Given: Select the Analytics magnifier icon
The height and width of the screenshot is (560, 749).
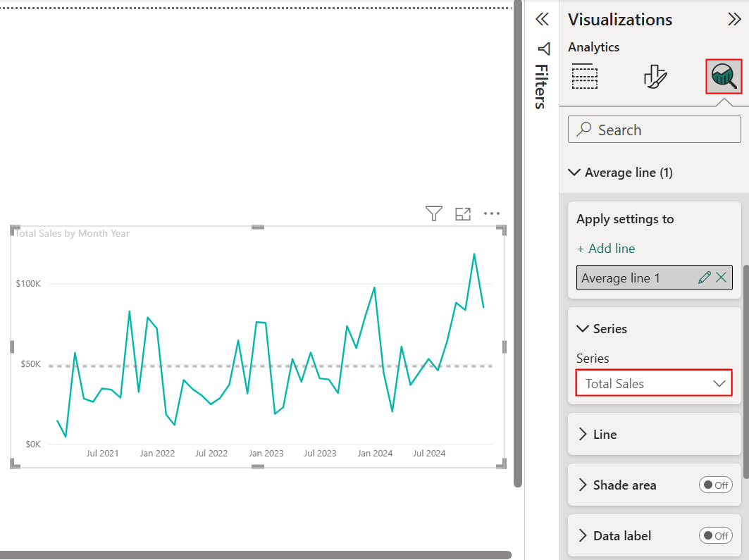Looking at the screenshot, I should [x=724, y=76].
